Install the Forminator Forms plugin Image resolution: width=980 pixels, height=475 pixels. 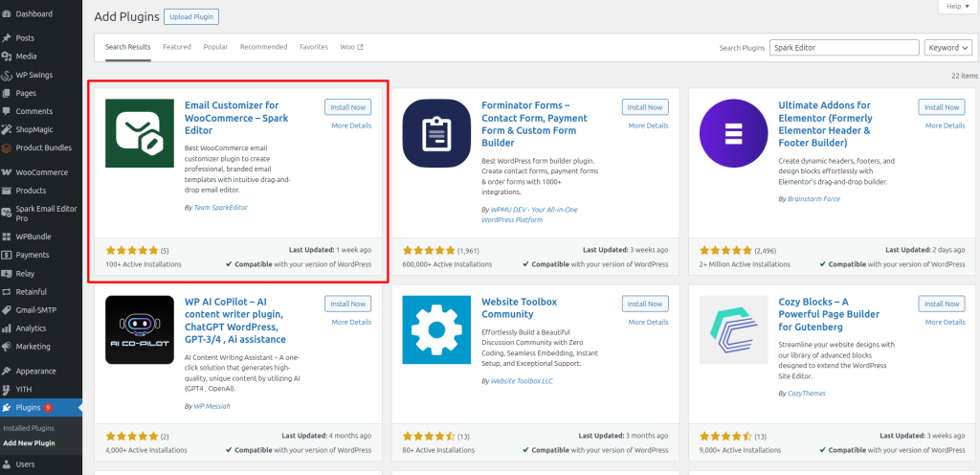[645, 107]
